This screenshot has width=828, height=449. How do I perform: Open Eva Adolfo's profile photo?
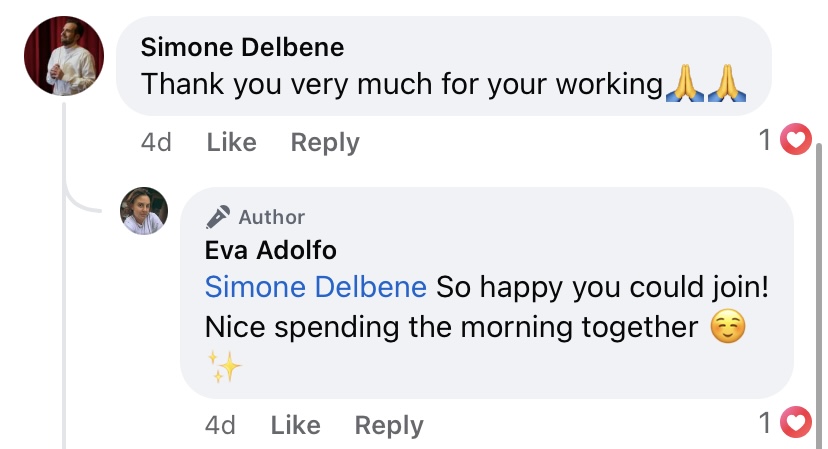[144, 211]
